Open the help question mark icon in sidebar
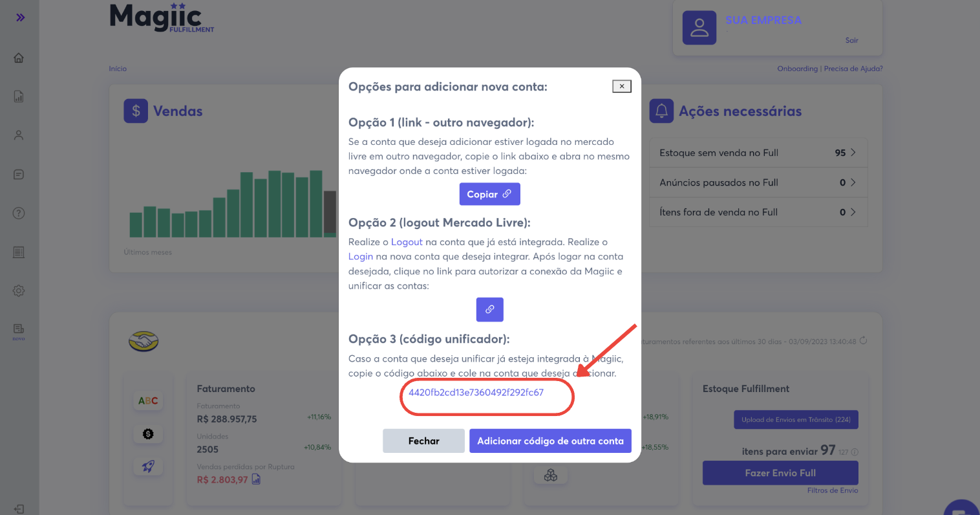This screenshot has height=515, width=980. (19, 213)
